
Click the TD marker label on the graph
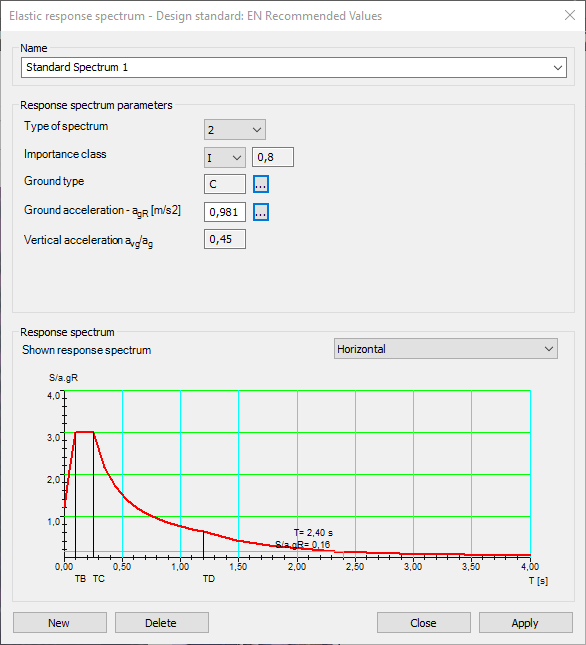tap(209, 579)
